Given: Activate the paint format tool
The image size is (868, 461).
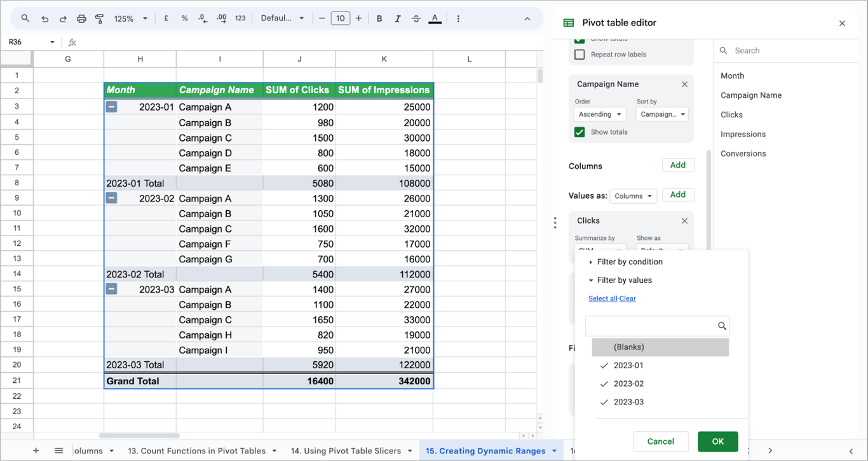Looking at the screenshot, I should pyautogui.click(x=99, y=18).
